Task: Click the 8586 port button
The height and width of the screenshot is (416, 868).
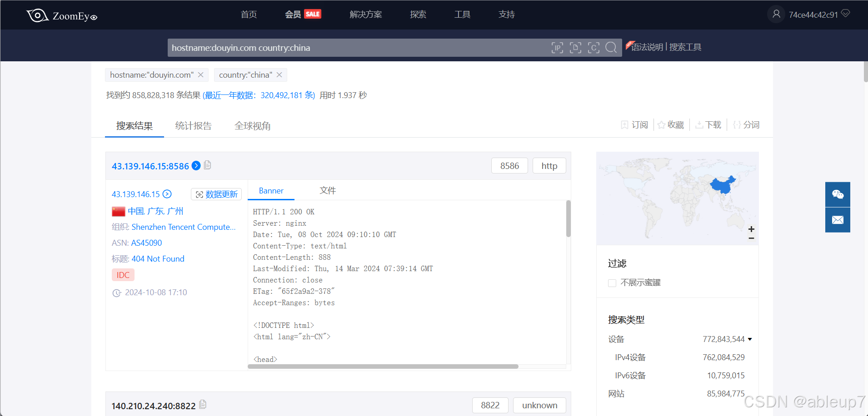Action: pyautogui.click(x=509, y=166)
